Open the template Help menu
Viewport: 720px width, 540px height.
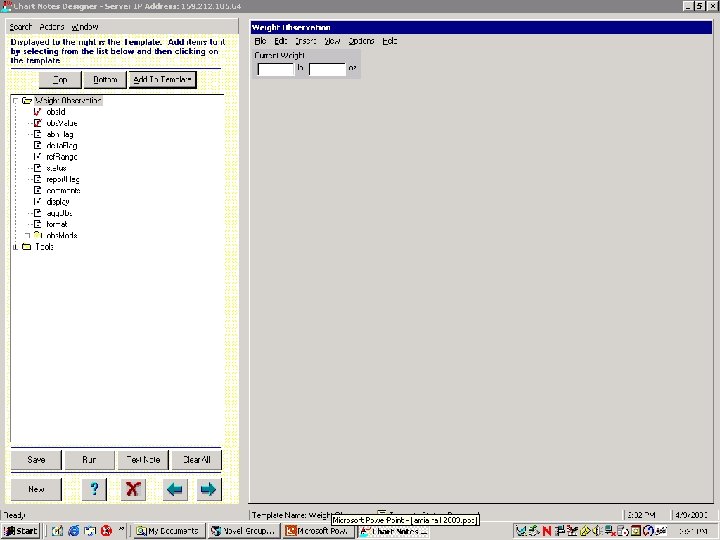(x=389, y=41)
